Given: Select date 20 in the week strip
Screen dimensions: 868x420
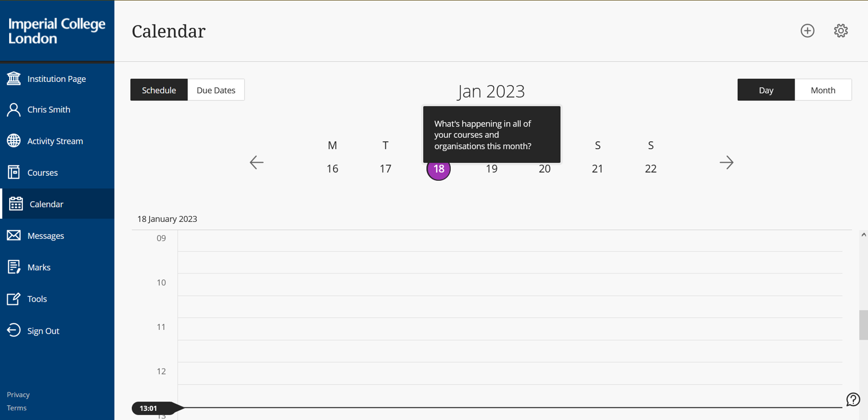Looking at the screenshot, I should point(545,169).
